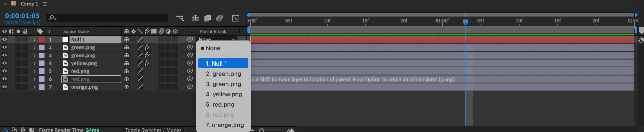This screenshot has height=132, width=644.
Task: Click the shy layers hide icon
Action: pos(195,18)
